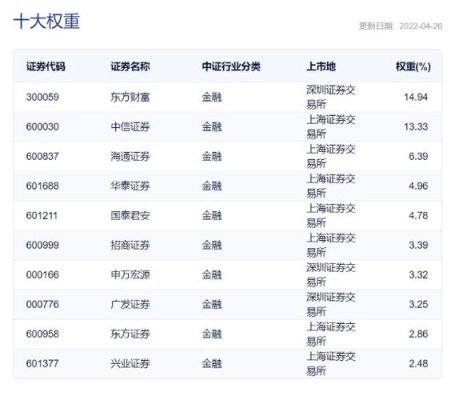Screen dimensions: 463x400
Task: Click 上海证券交易所 in the 东方证券 row
Action: 331,334
